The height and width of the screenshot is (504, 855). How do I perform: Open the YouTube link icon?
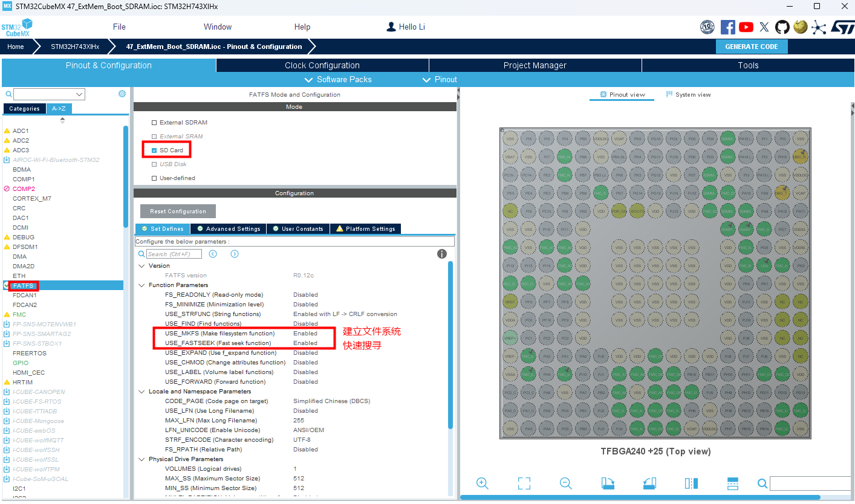tap(746, 27)
